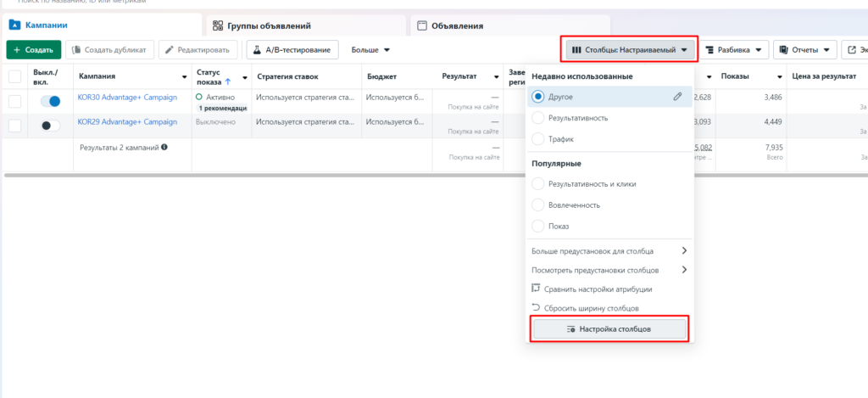
Task: Click the Сбросить ширину столбцов undo icon
Action: [536, 307]
